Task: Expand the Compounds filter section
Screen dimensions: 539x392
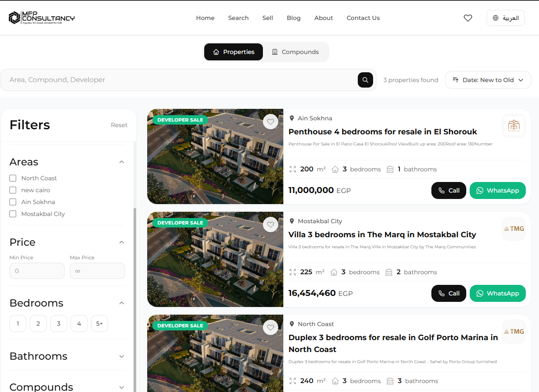Action: tap(122, 386)
